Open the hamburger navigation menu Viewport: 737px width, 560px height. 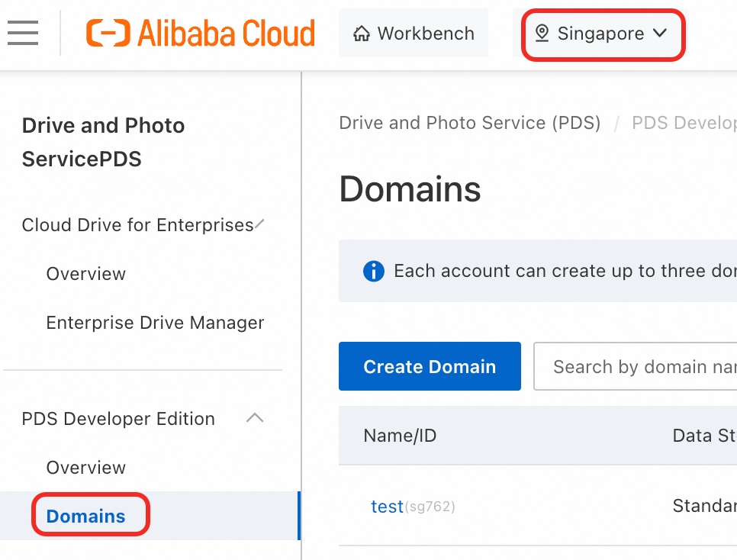click(x=23, y=33)
